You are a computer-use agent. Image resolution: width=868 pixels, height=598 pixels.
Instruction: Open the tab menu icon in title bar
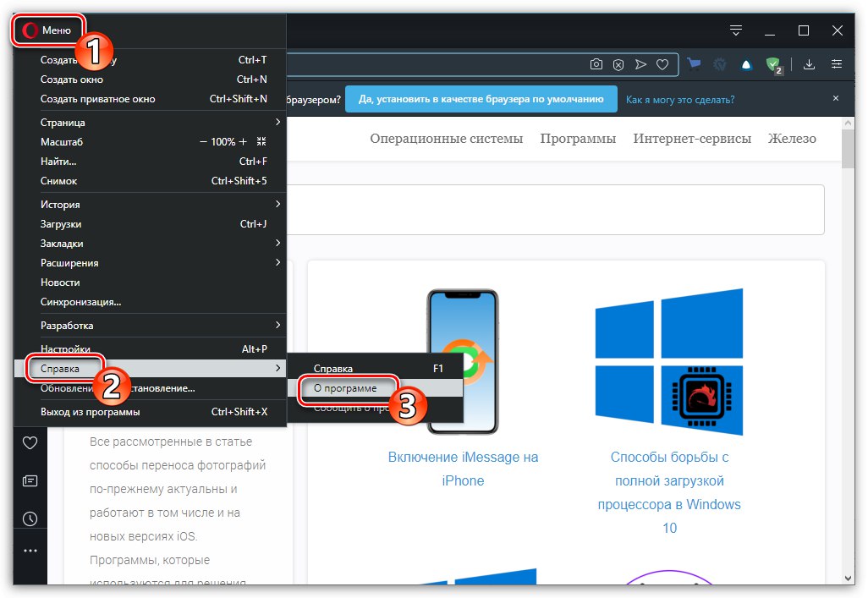(x=736, y=30)
